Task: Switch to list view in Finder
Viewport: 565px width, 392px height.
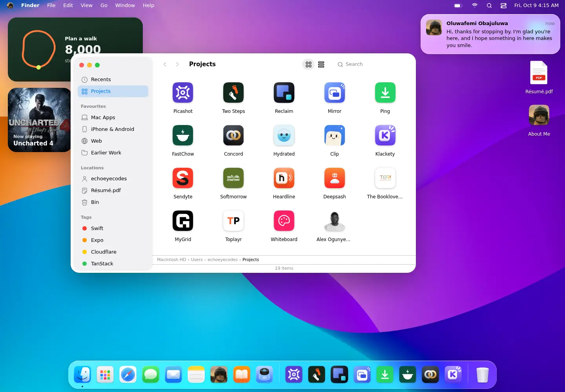Action: click(321, 64)
